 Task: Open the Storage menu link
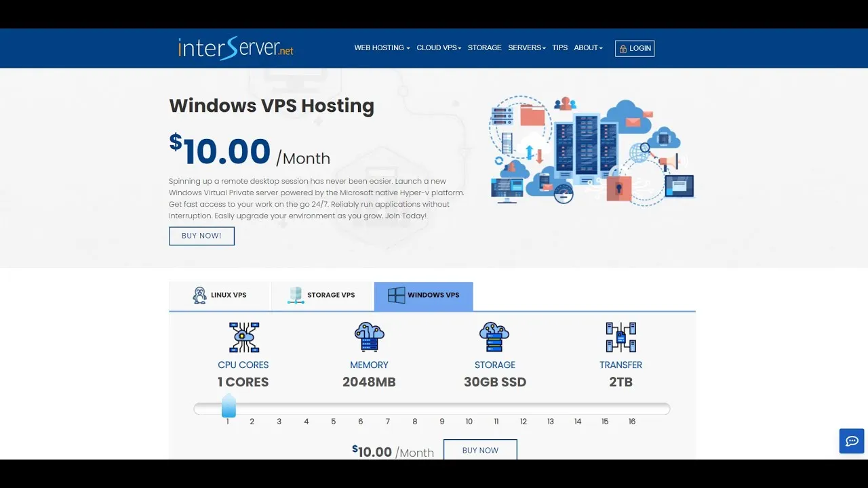tap(484, 48)
